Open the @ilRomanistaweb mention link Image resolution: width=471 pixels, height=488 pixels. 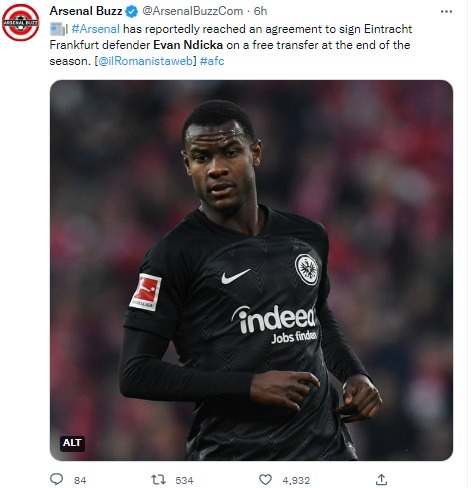(x=145, y=61)
